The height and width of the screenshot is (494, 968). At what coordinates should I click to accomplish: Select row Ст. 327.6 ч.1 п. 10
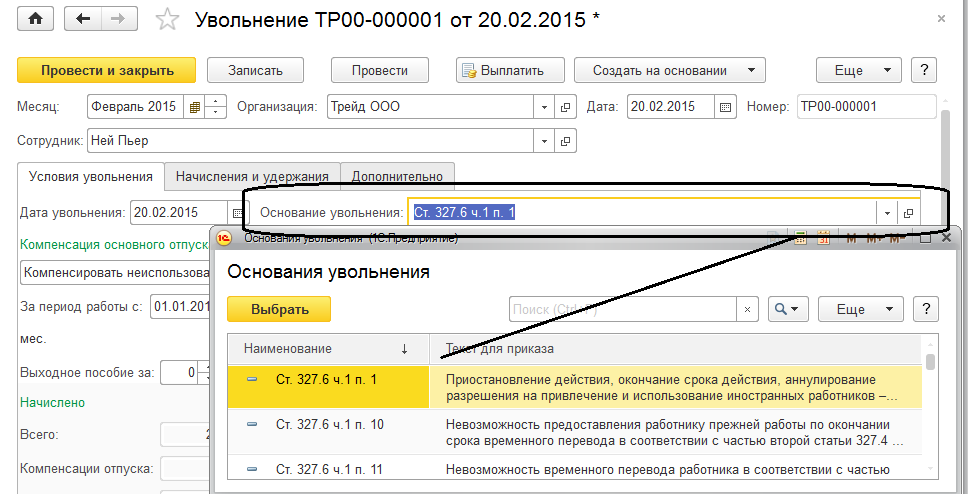tap(574, 432)
